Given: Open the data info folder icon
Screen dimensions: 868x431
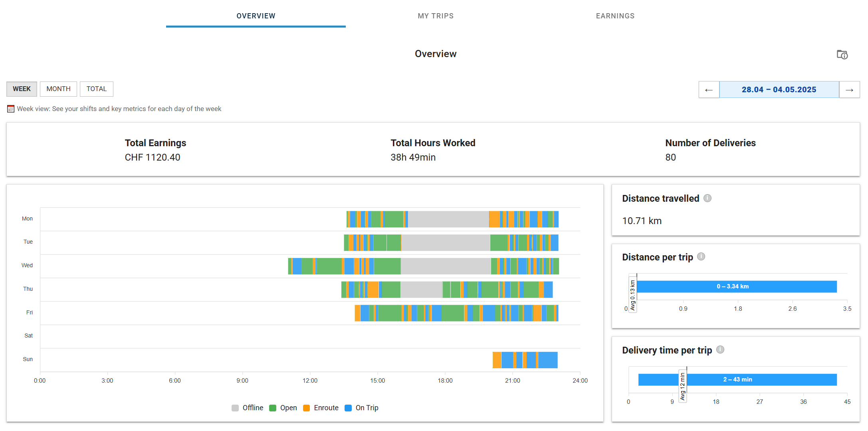Looking at the screenshot, I should pyautogui.click(x=842, y=54).
